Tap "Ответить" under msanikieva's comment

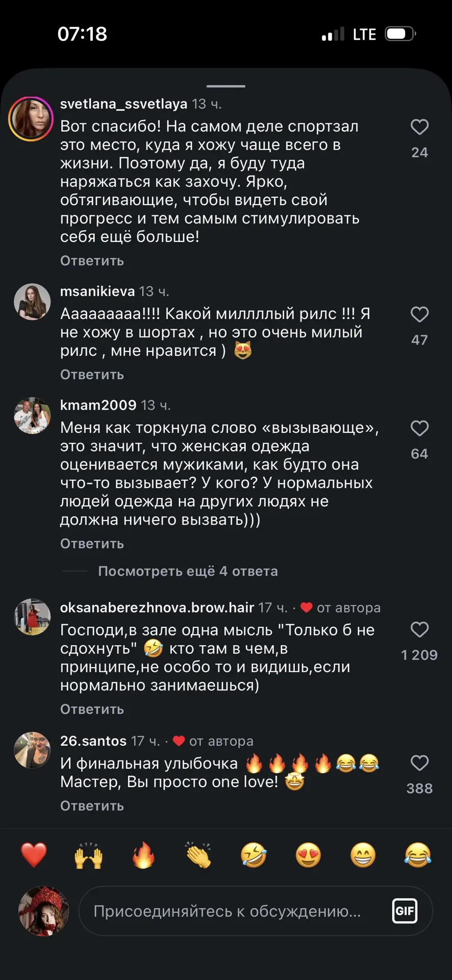point(92,375)
